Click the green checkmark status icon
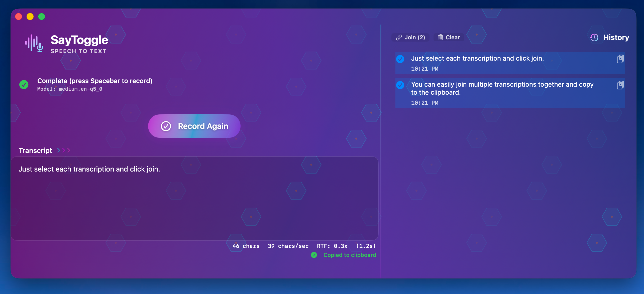 tap(24, 85)
